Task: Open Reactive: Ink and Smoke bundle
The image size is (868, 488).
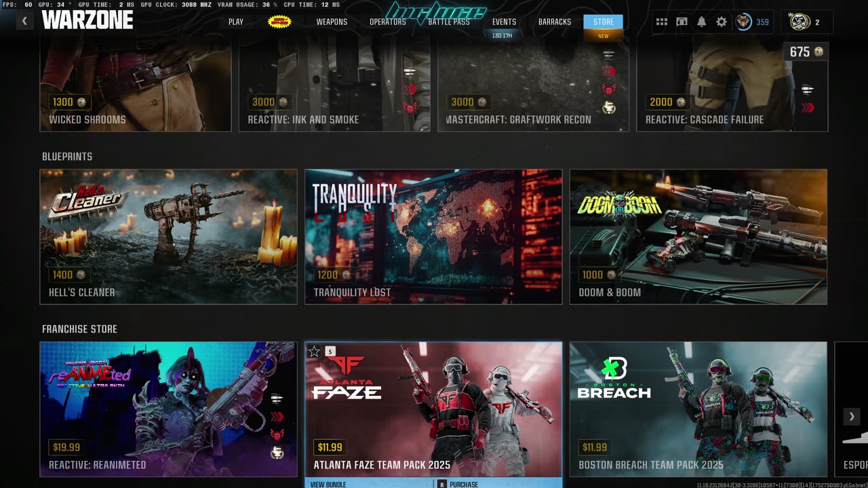Action: click(x=334, y=85)
